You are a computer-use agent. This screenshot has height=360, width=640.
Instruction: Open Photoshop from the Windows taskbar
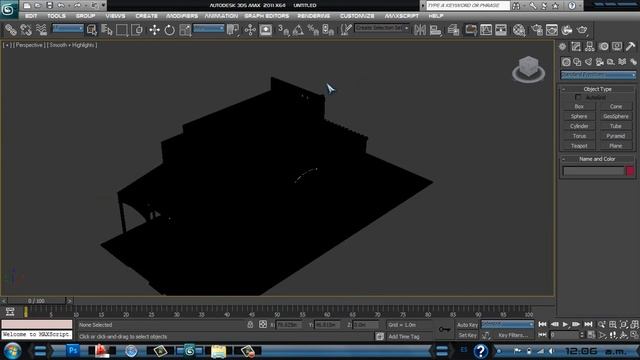[73, 351]
